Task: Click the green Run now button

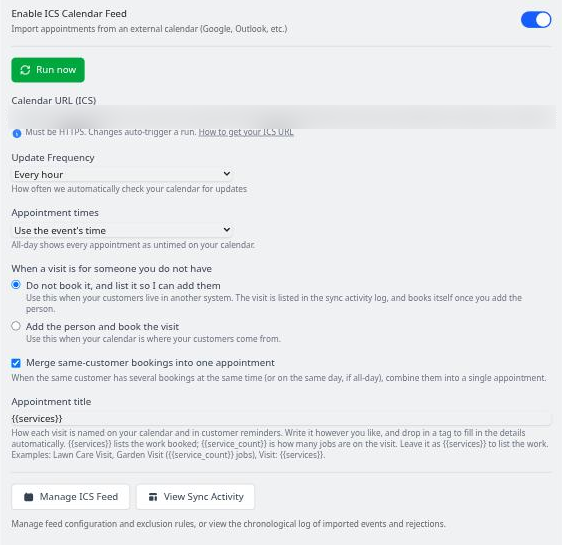Action: (48, 70)
